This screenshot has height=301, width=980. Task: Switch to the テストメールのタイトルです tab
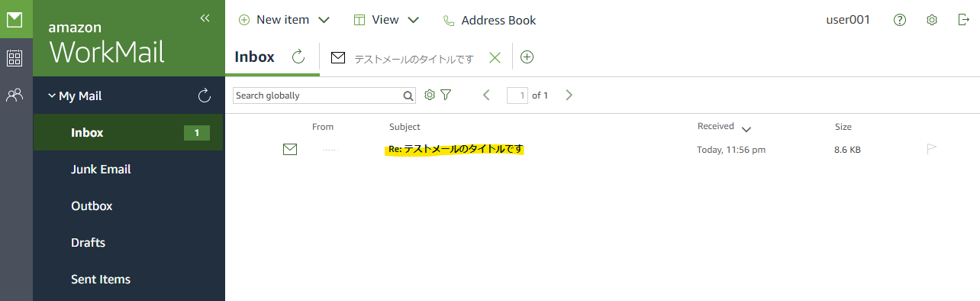pos(414,58)
